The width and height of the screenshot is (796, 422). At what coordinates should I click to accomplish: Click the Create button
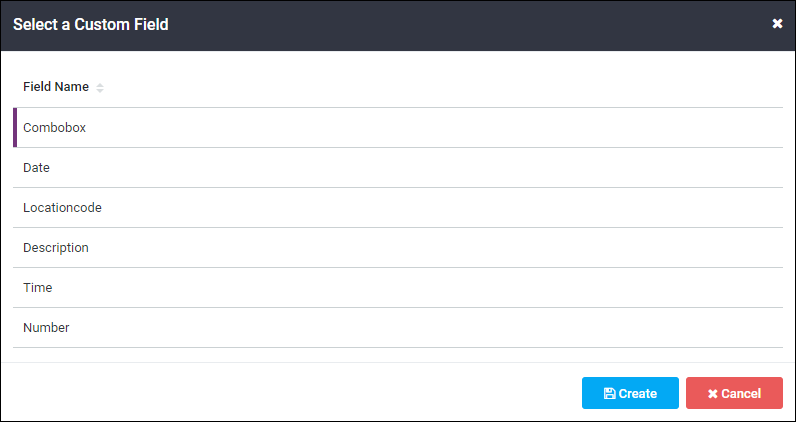630,393
